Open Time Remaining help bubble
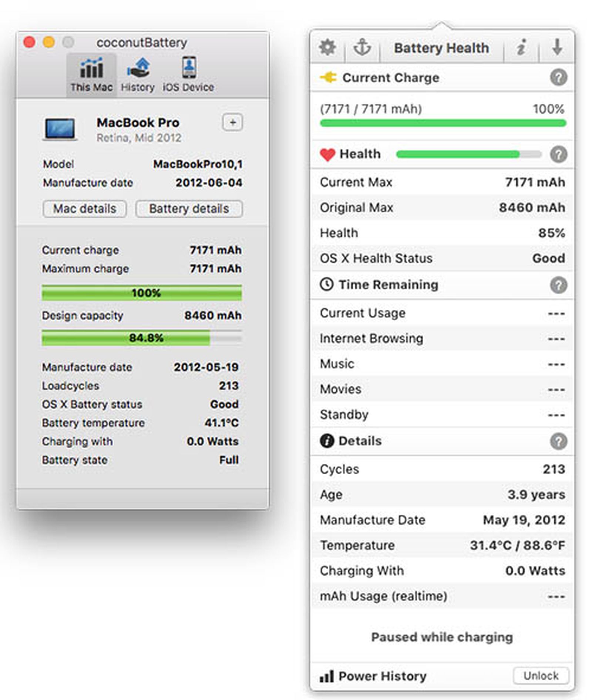This screenshot has width=592, height=700. coord(558,285)
